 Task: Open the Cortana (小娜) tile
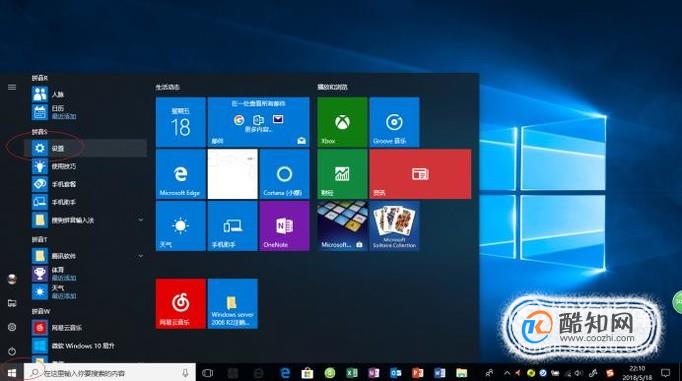[x=284, y=174]
